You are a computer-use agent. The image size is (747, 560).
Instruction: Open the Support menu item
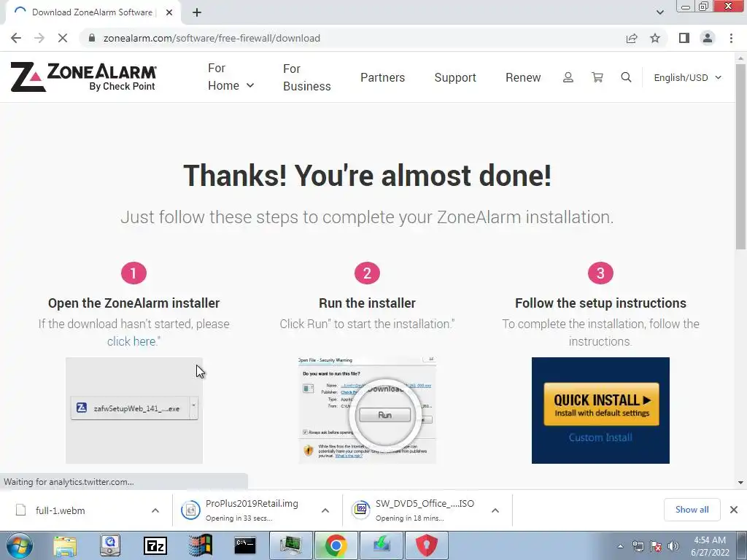455,77
